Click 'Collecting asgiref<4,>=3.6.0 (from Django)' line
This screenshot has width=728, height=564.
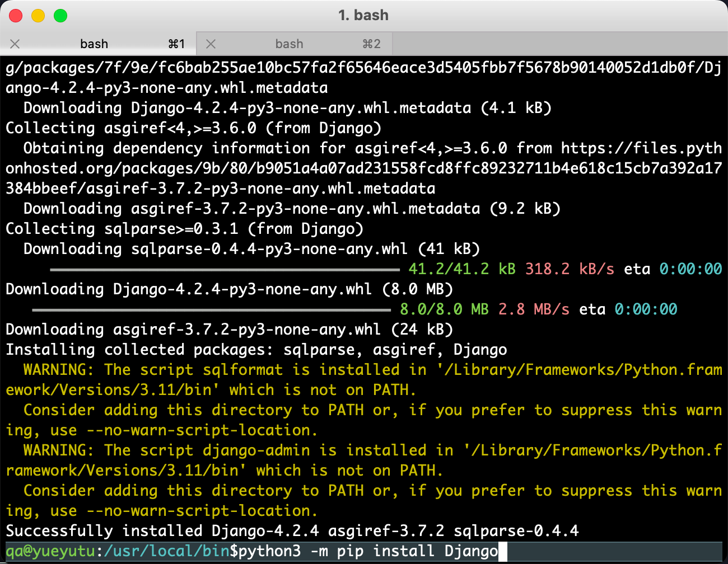(194, 128)
